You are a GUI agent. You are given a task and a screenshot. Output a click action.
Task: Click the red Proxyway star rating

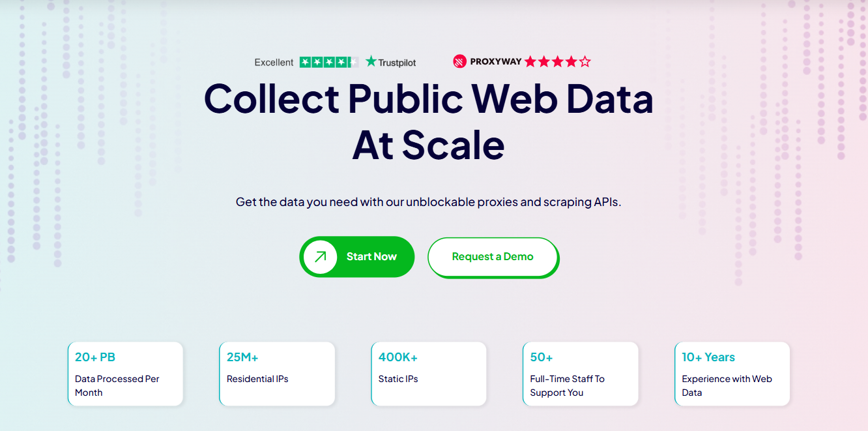point(557,62)
